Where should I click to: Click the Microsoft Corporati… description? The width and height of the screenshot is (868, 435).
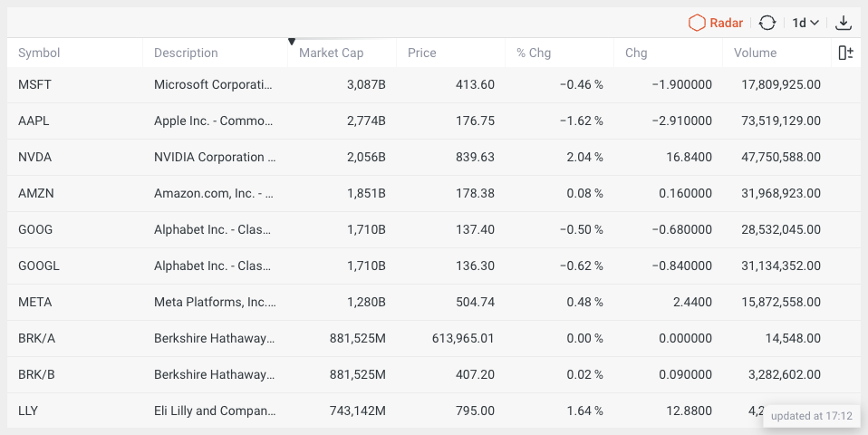(x=213, y=84)
